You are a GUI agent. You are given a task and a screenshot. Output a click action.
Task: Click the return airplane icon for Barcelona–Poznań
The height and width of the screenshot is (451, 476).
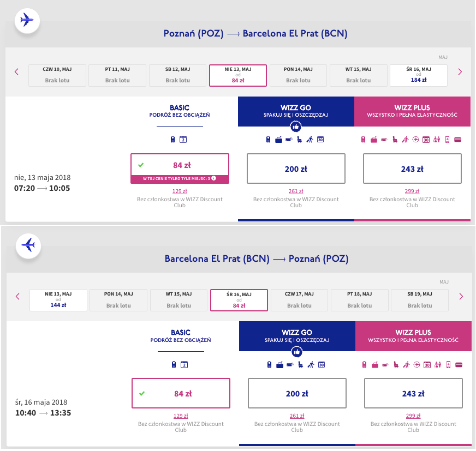point(28,245)
